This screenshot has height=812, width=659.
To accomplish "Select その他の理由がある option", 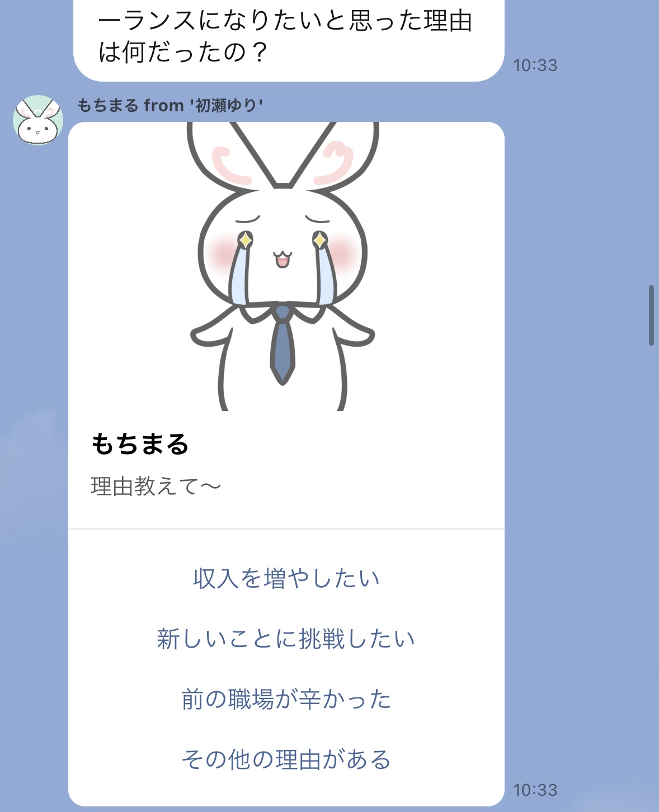I will pos(286,759).
